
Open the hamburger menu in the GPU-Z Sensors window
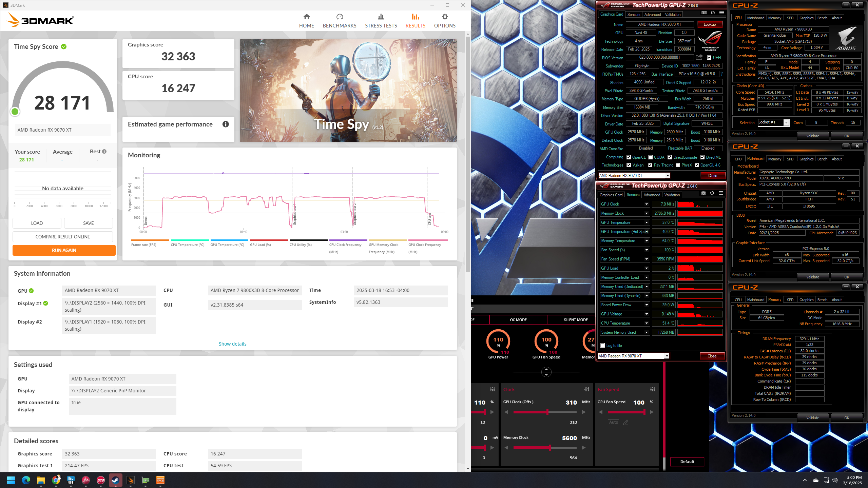pyautogui.click(x=721, y=193)
